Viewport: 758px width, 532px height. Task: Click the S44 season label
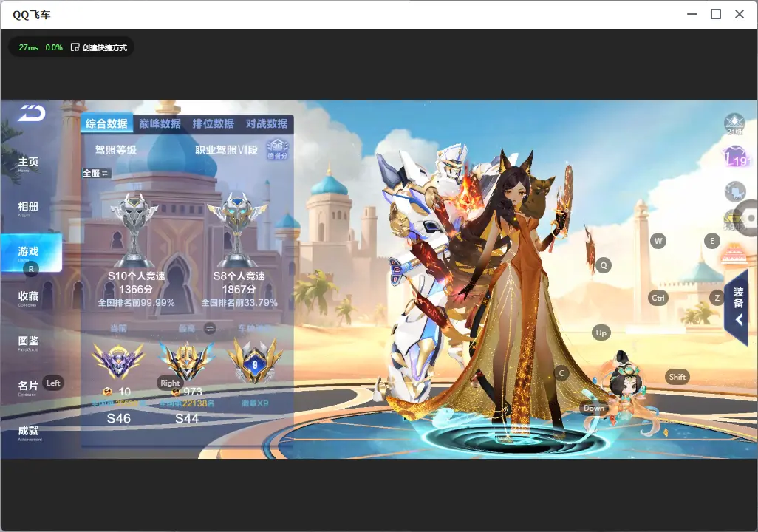(187, 418)
